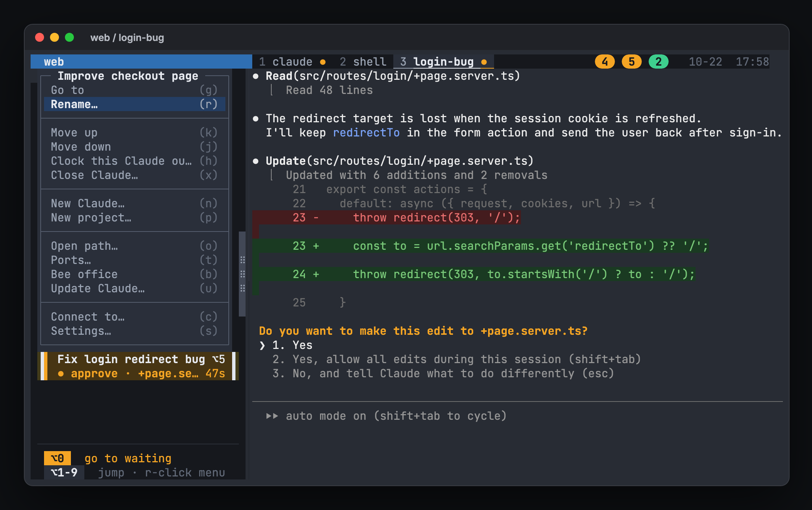The height and width of the screenshot is (510, 812).
Task: Select the 3 login-bug tab
Action: click(444, 62)
